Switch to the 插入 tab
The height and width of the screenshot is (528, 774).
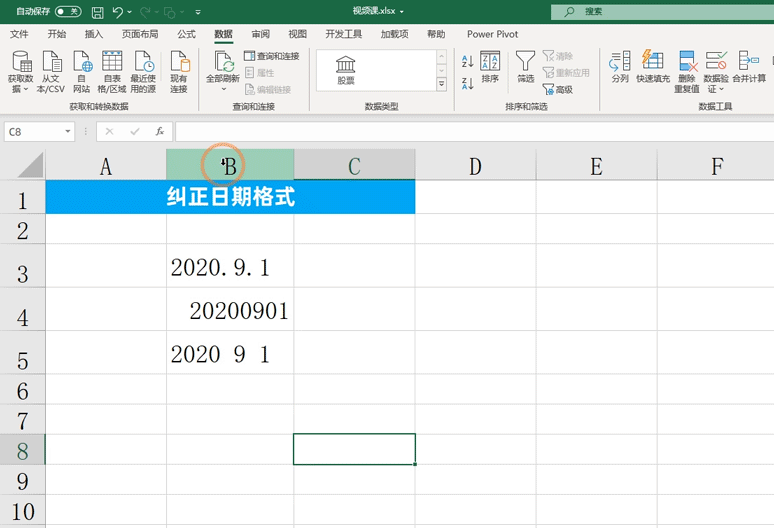[x=94, y=34]
